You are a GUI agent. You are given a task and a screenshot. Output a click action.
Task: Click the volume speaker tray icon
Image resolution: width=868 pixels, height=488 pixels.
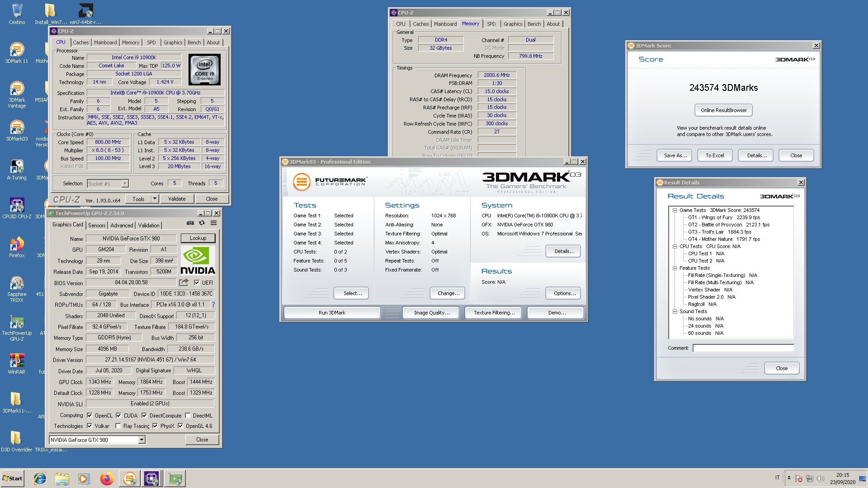pos(821,479)
